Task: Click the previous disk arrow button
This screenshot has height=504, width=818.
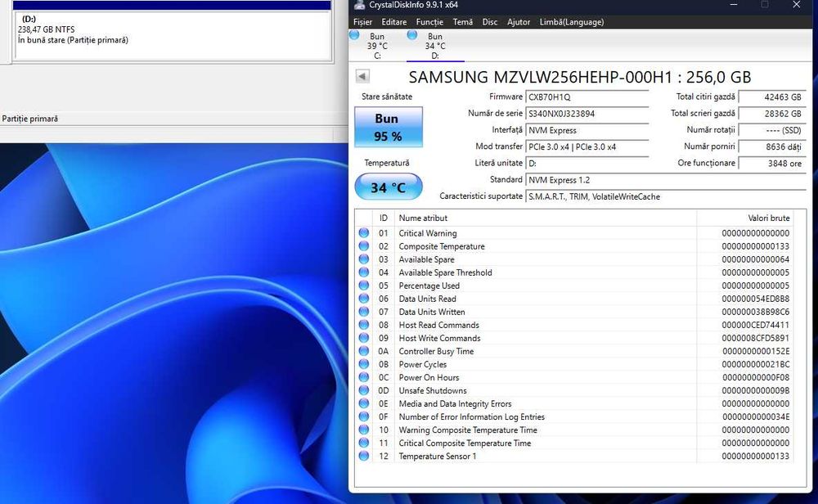Action: point(362,76)
